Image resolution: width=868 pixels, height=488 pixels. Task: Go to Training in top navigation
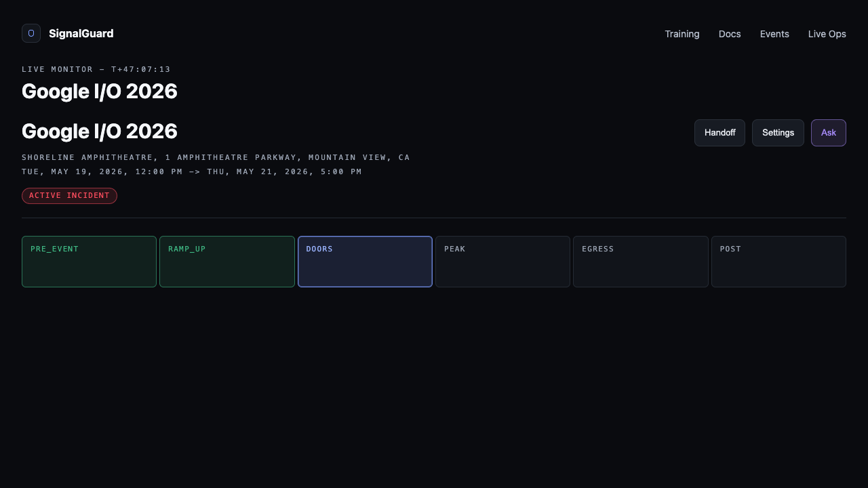682,34
